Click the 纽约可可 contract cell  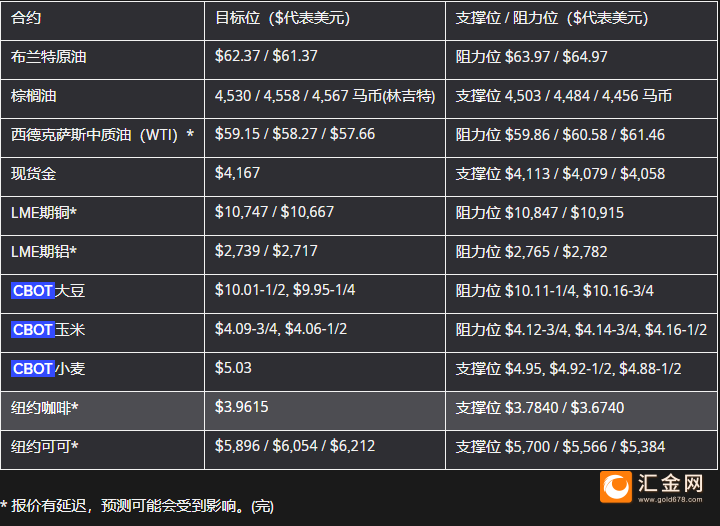click(x=45, y=446)
